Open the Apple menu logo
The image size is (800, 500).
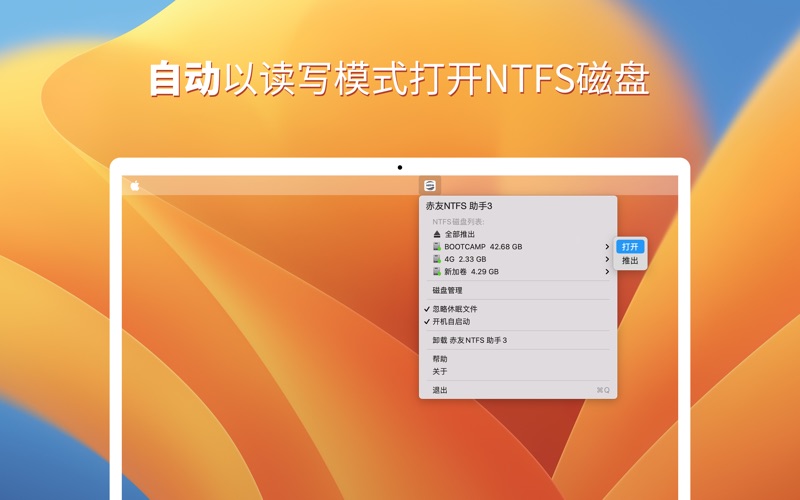coord(135,186)
